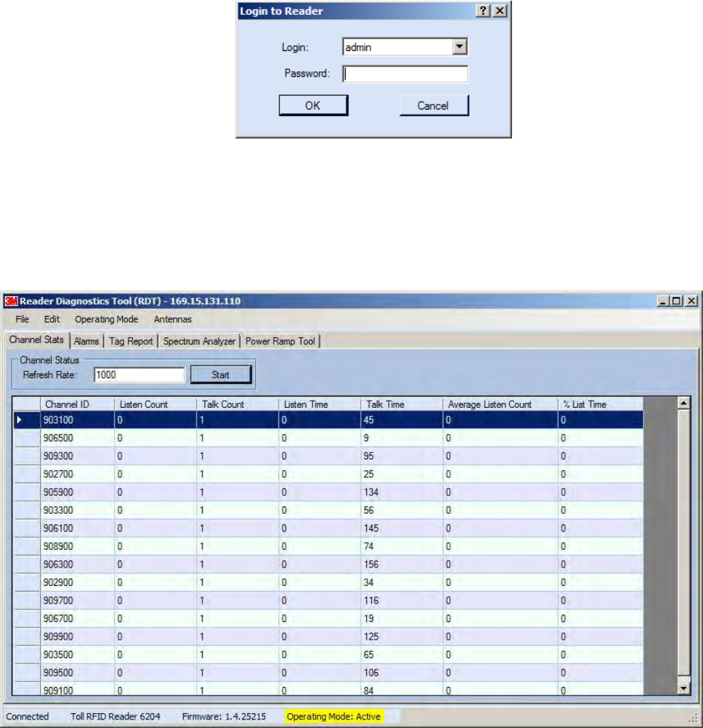Select channel 902900 cell

77,582
